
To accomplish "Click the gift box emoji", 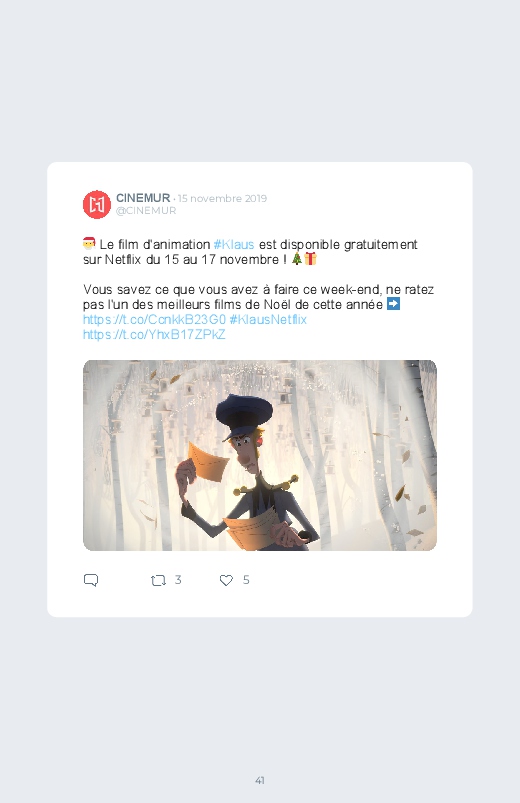I will (x=310, y=259).
